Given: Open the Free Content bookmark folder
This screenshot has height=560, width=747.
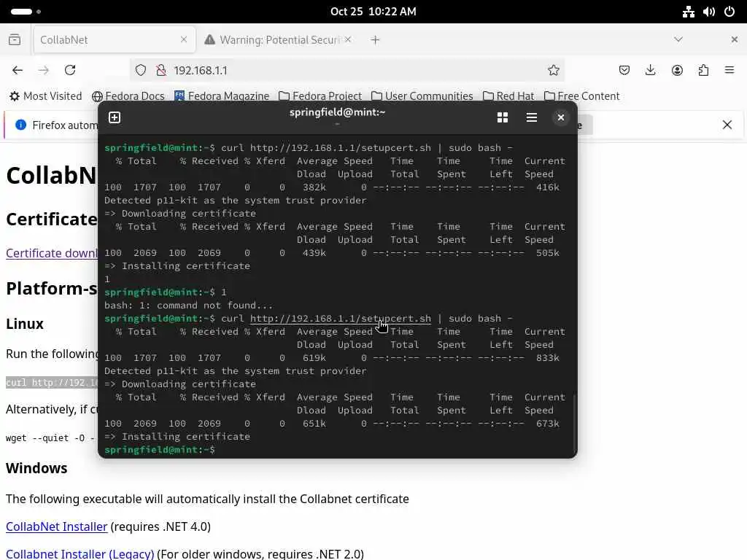Looking at the screenshot, I should [581, 96].
